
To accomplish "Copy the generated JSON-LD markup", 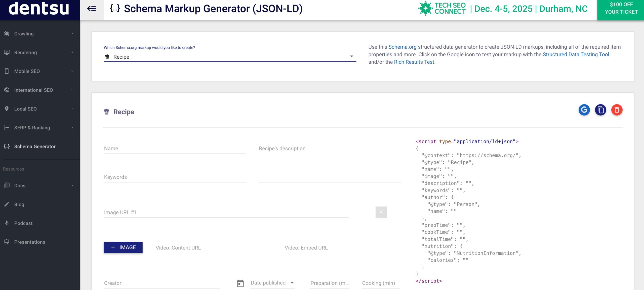I will (x=600, y=110).
